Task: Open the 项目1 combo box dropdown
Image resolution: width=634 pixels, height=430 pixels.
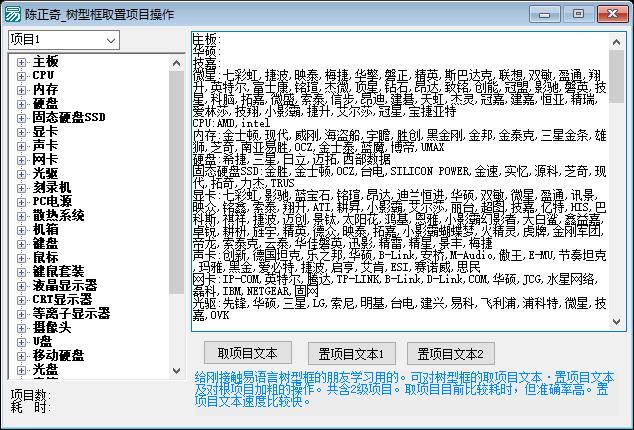Action: [110, 40]
